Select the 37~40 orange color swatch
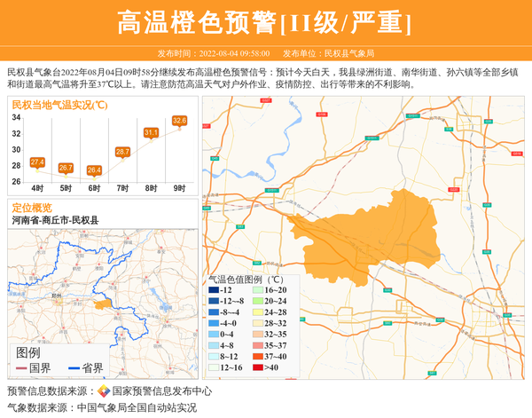The image size is (532, 418). coord(256,356)
